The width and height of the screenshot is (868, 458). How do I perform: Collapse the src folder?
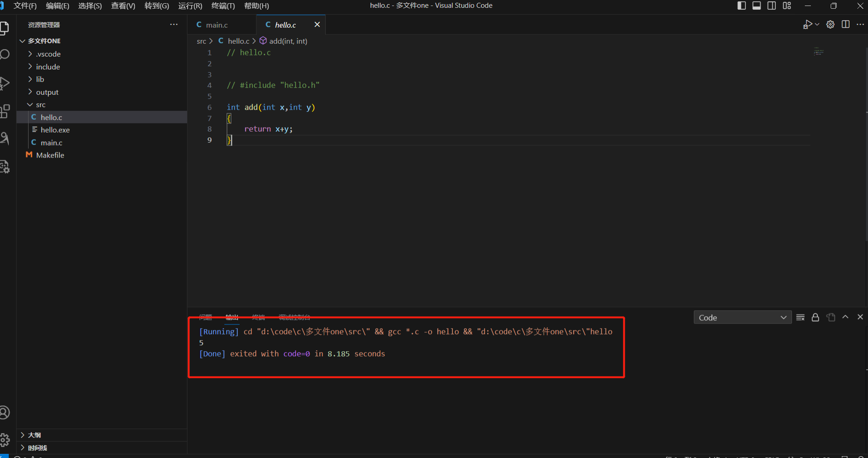click(101, 104)
